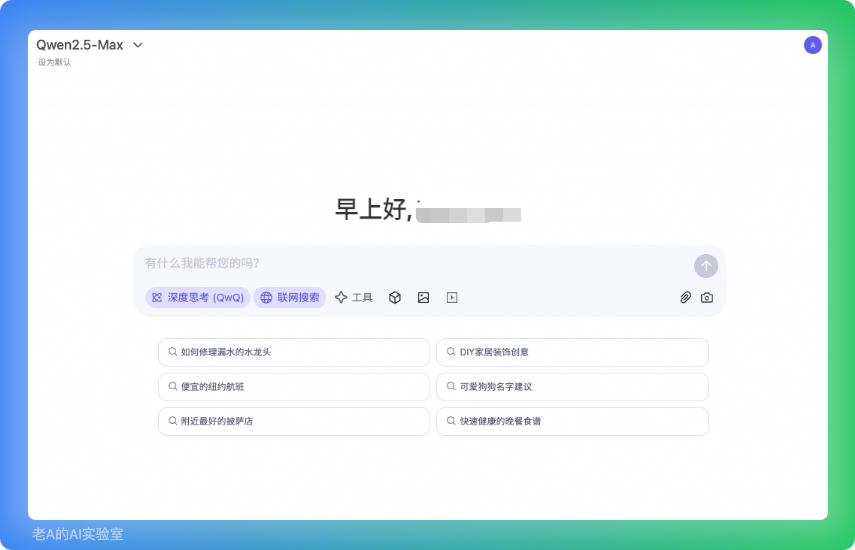Screen dimensions: 855x550
Task: Toggle 联网搜索 web search
Action: click(290, 298)
